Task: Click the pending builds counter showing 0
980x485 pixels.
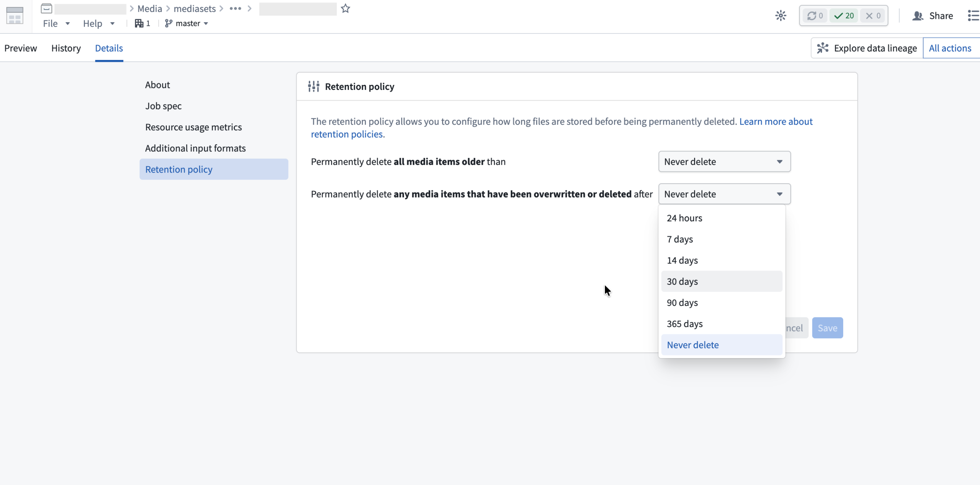Action: [x=814, y=15]
